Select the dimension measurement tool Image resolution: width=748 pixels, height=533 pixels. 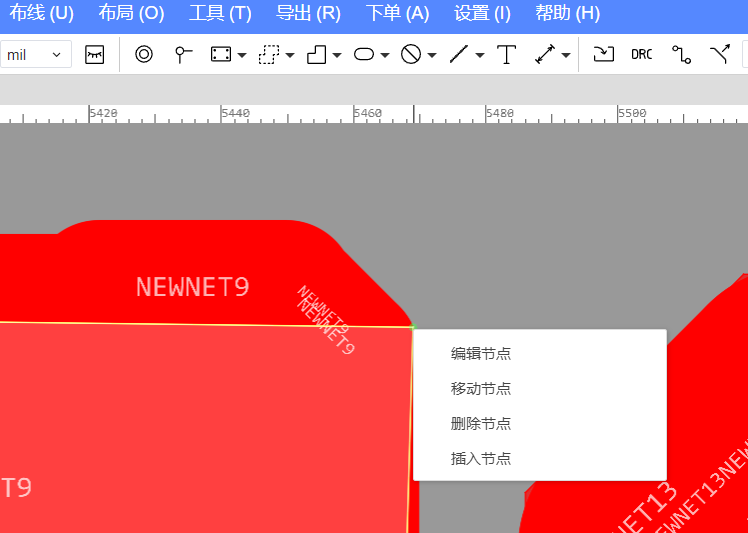[x=545, y=55]
